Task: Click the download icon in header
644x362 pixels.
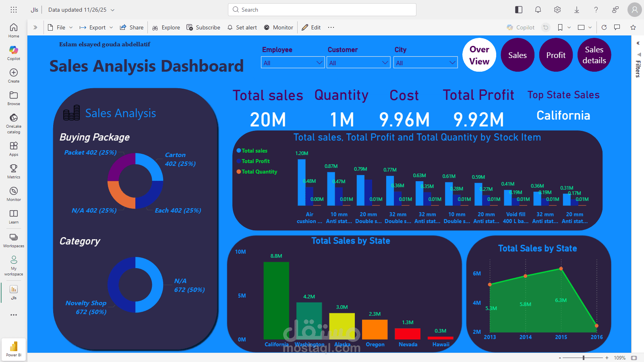Action: tap(577, 10)
